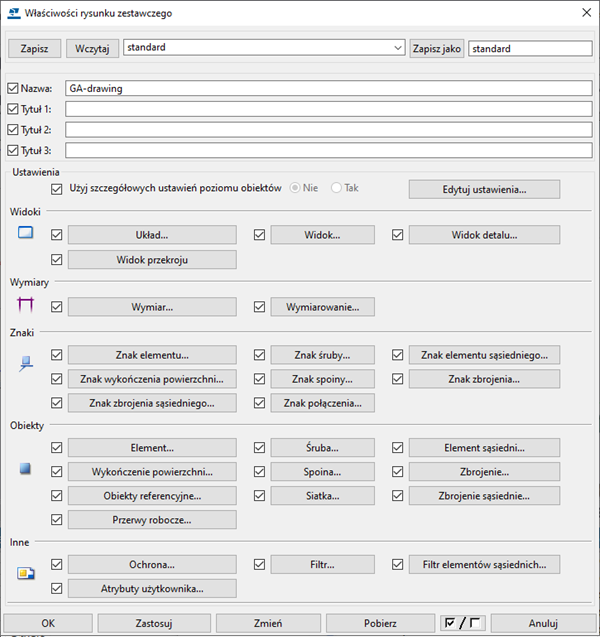600x637 pixels.
Task: Click the Obiekty cube icon
Action: coord(25,469)
